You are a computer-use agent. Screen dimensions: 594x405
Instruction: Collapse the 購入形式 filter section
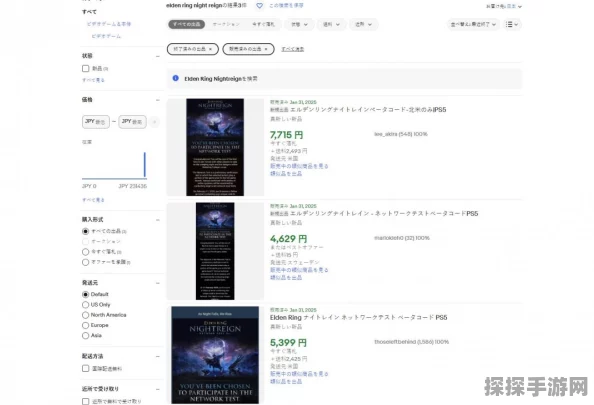pos(158,220)
